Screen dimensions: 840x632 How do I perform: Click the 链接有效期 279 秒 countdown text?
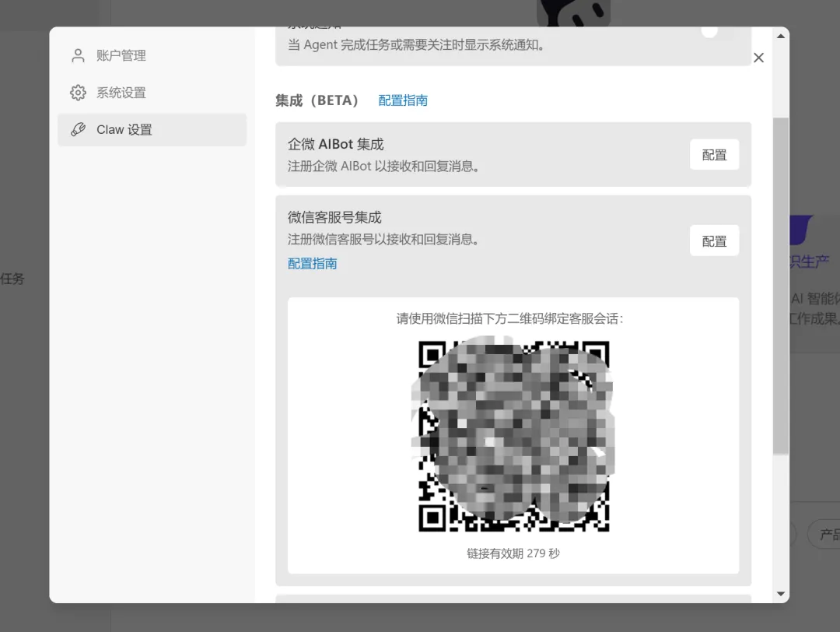tap(513, 553)
